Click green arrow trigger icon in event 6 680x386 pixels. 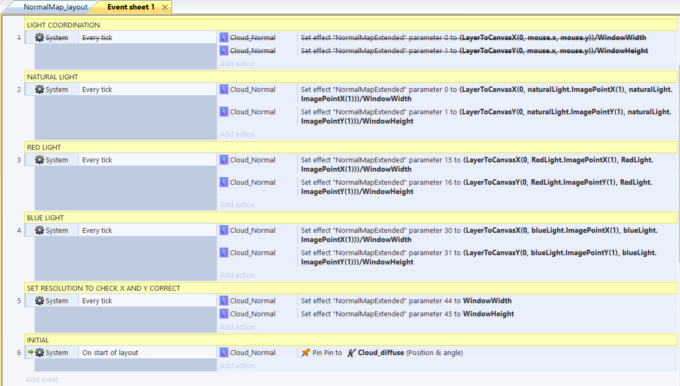tap(30, 352)
